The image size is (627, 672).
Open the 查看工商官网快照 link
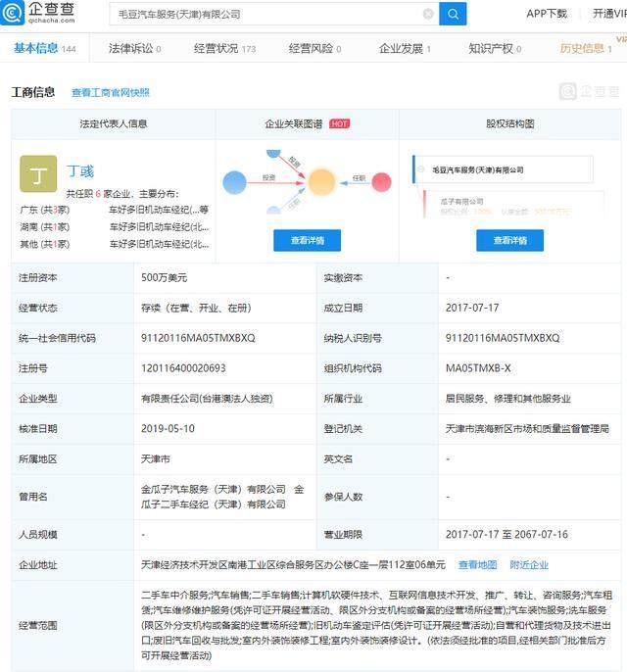pyautogui.click(x=111, y=93)
